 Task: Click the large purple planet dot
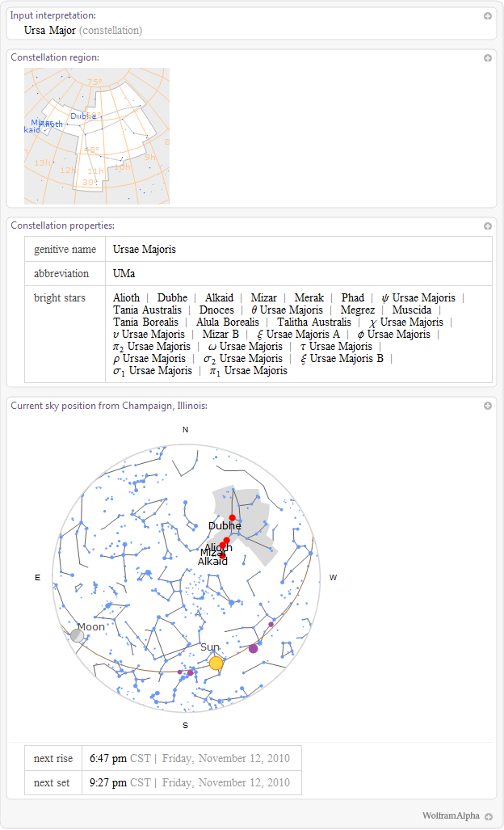[253, 648]
